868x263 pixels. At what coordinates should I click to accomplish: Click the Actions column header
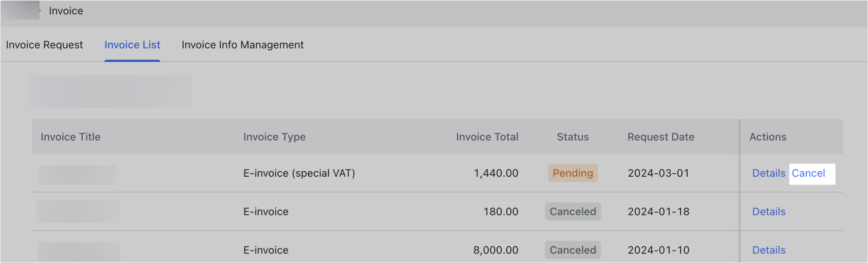point(768,137)
